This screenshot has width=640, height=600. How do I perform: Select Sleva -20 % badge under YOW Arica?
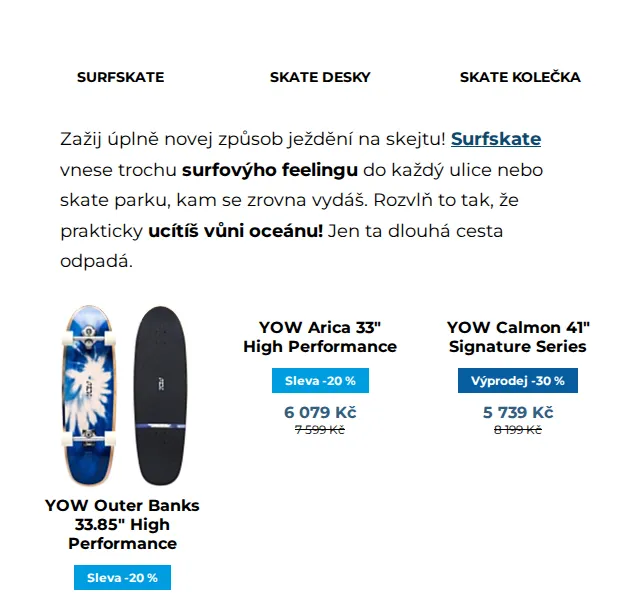[320, 381]
